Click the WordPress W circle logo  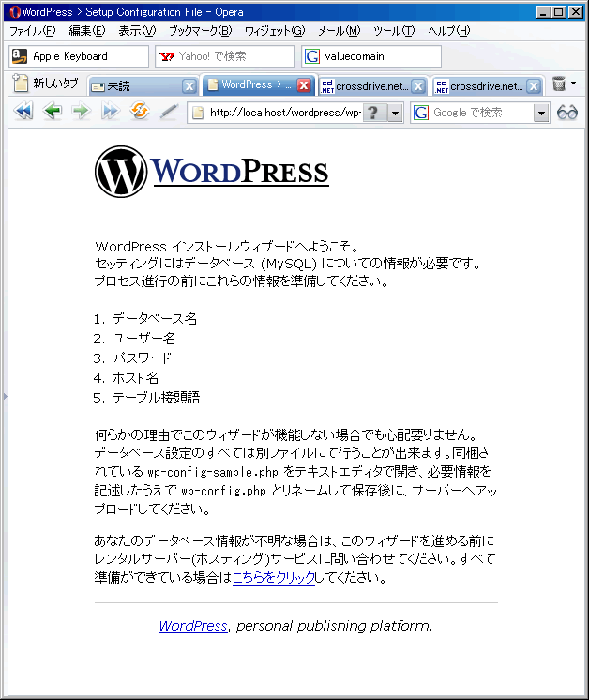pyautogui.click(x=121, y=172)
